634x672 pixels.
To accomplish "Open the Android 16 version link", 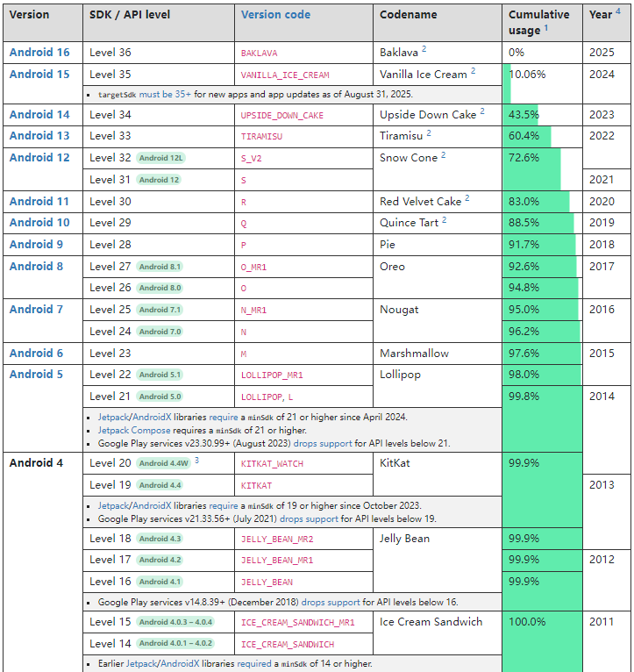I will pos(39,53).
